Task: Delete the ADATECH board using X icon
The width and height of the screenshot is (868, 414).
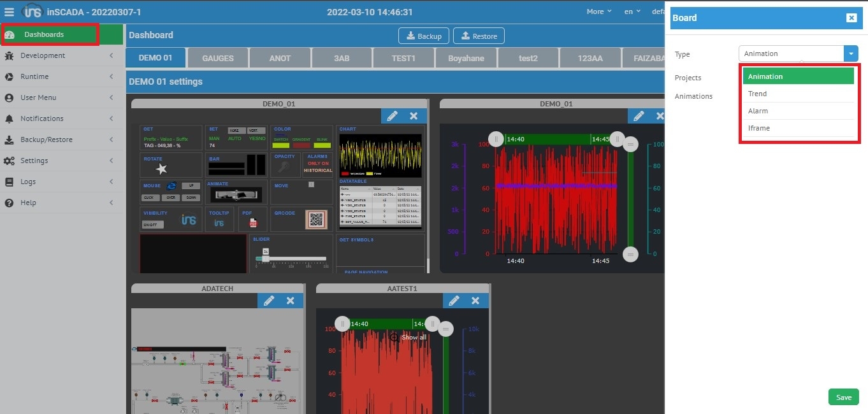Action: pyautogui.click(x=290, y=301)
